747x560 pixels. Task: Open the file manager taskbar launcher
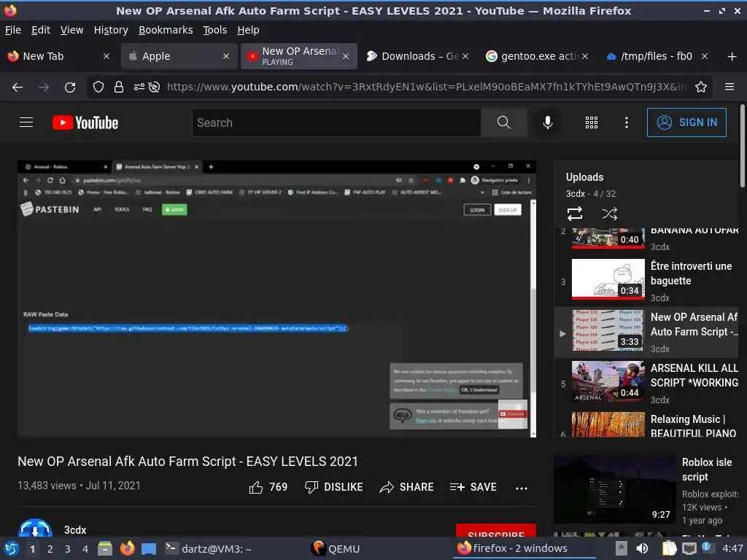click(105, 548)
